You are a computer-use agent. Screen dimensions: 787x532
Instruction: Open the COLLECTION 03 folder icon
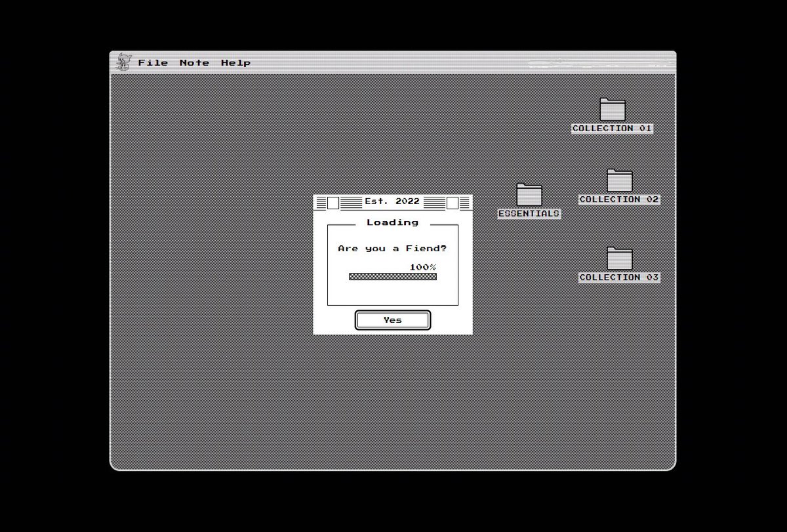619,258
